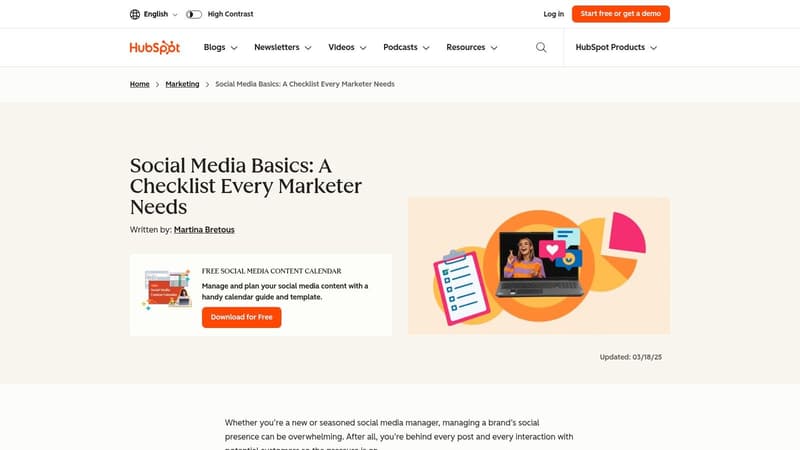The height and width of the screenshot is (450, 800).
Task: Click the HubSpot logo
Action: coord(155,47)
